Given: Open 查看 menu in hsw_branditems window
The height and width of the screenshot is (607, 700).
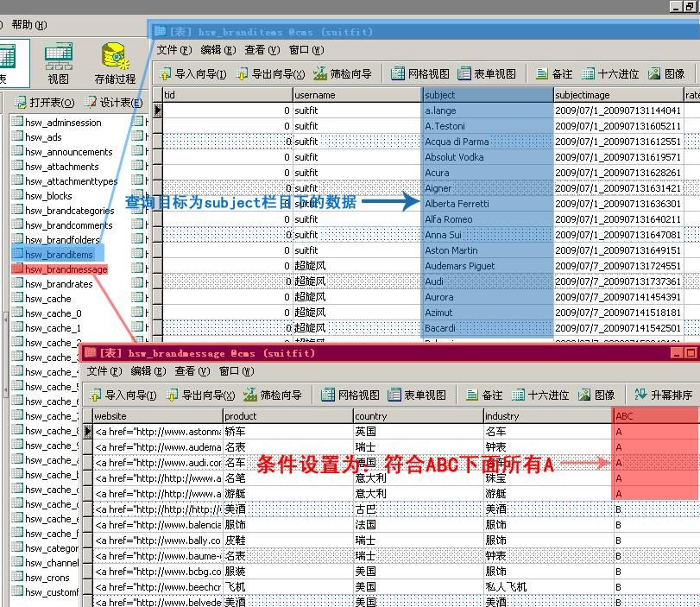Looking at the screenshot, I should tap(262, 50).
